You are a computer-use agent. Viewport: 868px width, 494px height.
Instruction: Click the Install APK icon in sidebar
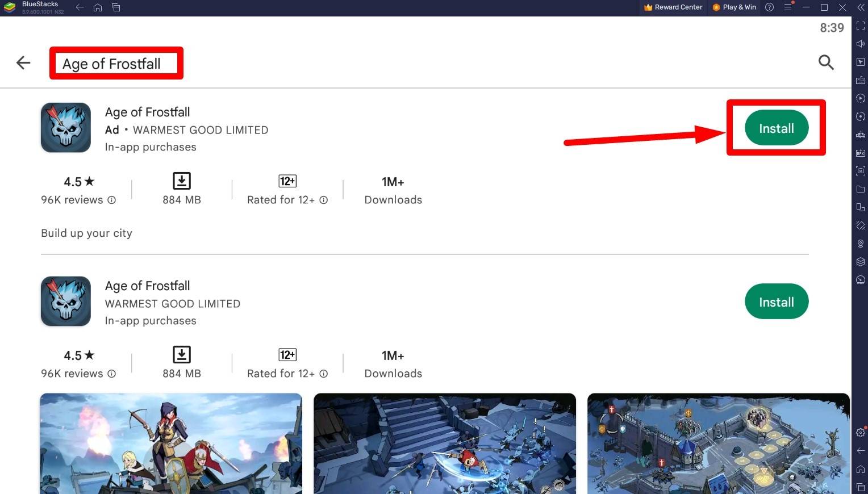(x=861, y=153)
